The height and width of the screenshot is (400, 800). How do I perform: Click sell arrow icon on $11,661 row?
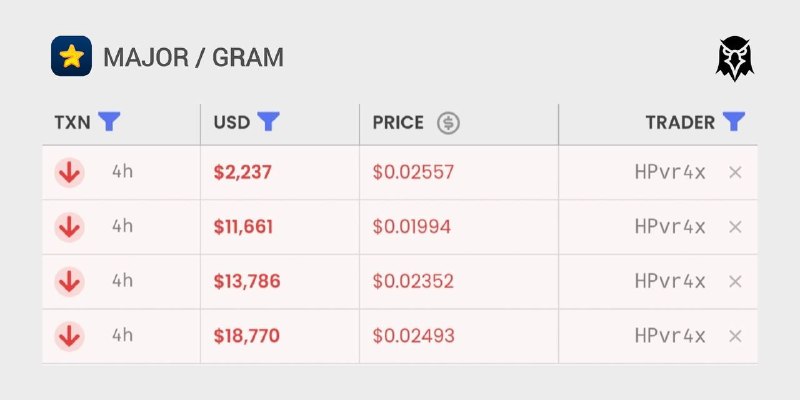[69, 227]
